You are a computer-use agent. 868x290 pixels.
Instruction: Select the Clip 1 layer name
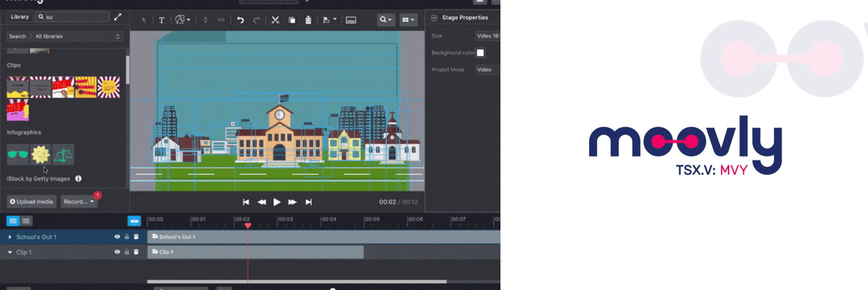point(24,252)
